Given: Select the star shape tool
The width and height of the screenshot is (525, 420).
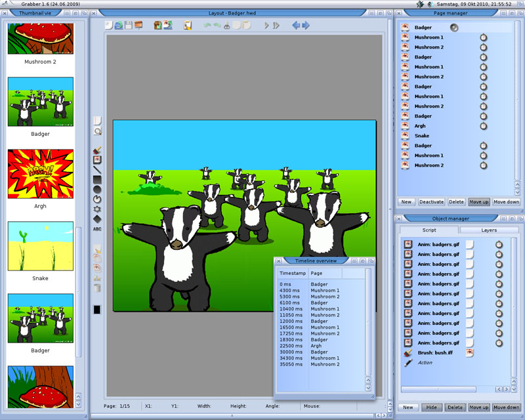Looking at the screenshot, I should pyautogui.click(x=97, y=209).
